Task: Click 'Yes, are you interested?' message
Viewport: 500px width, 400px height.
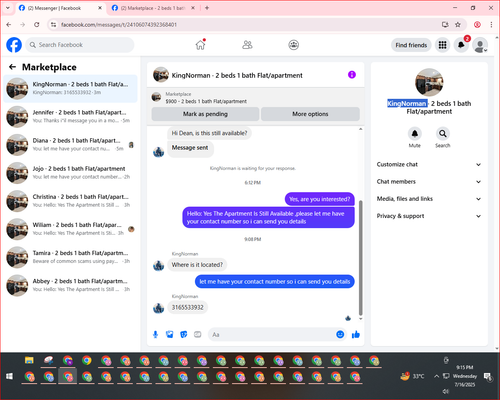Action: pos(320,199)
